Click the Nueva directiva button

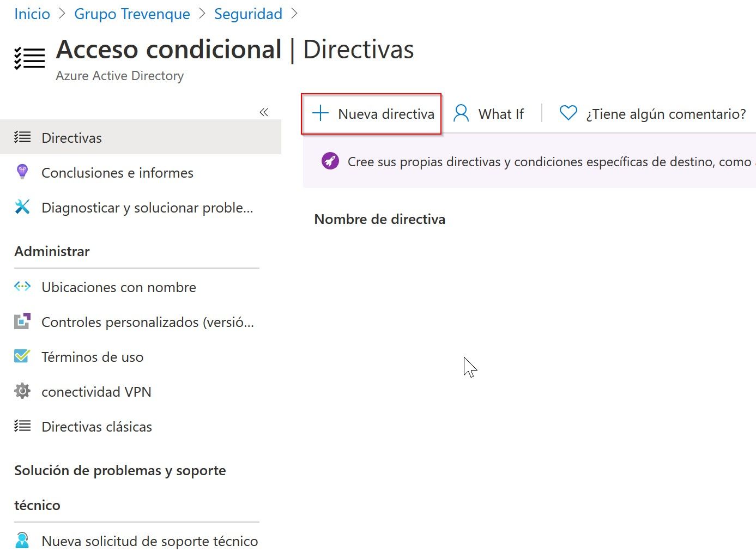[371, 113]
